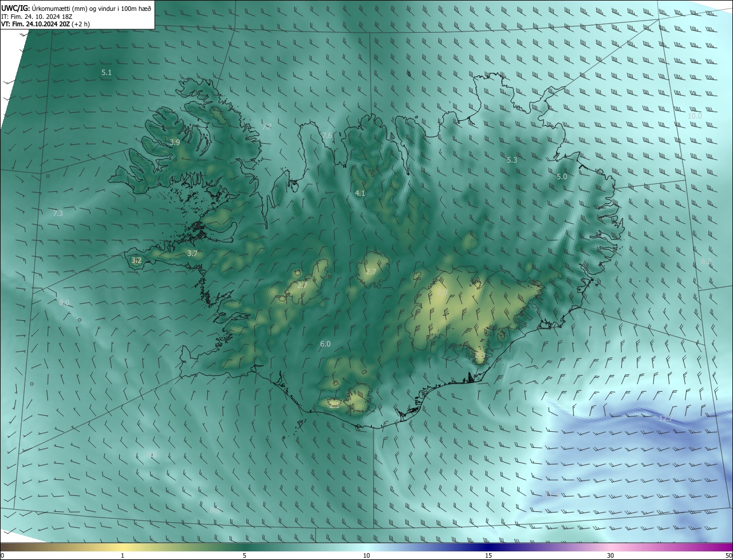The width and height of the screenshot is (733, 560).
Task: Click the 2.0 value on the large glacier
Action: tap(442, 293)
